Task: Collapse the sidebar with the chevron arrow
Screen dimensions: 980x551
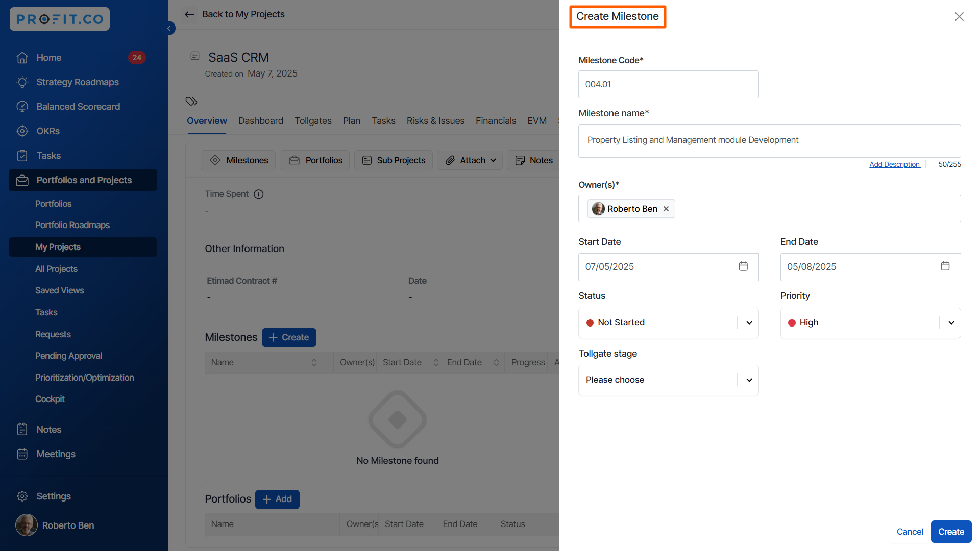Action: (169, 29)
